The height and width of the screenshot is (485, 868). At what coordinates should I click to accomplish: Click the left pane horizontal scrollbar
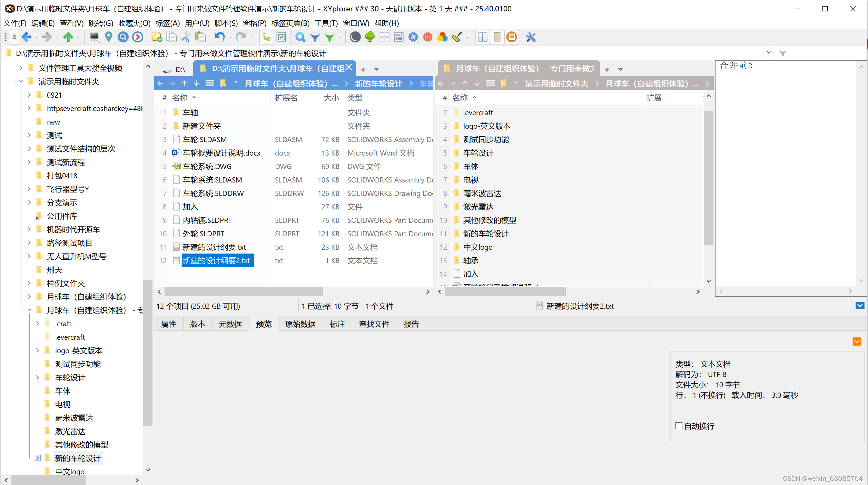(x=244, y=291)
